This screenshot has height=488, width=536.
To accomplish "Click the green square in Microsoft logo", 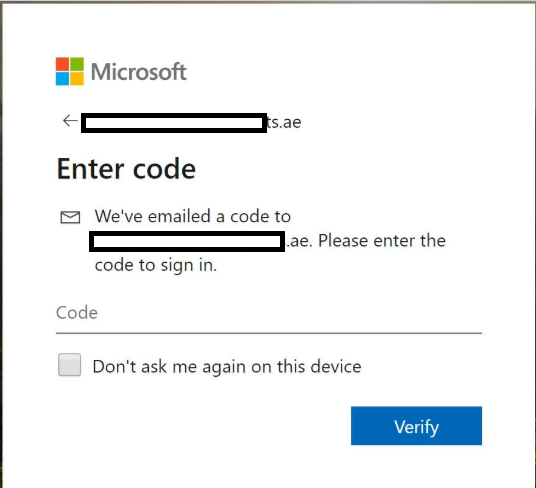I will [77, 64].
